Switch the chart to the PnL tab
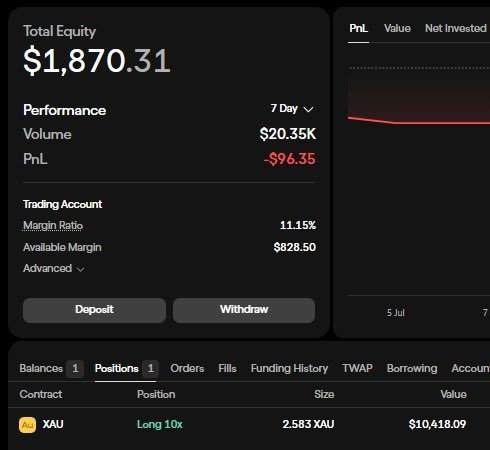 358,28
